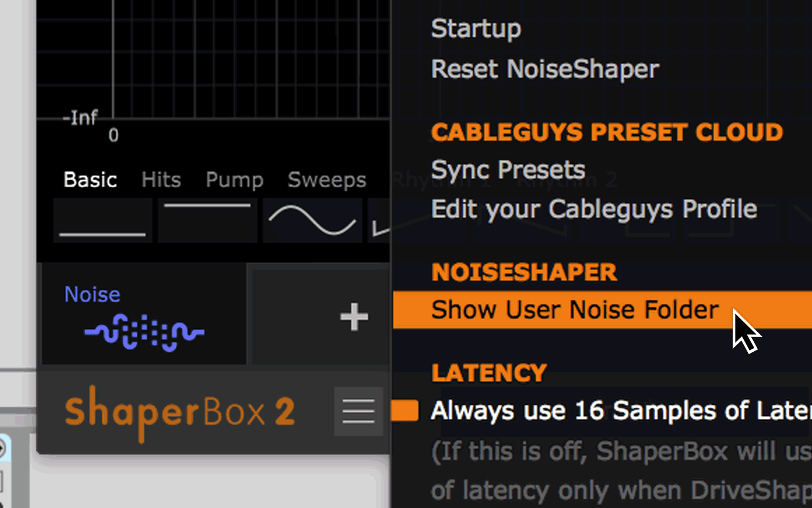Choose the flat high line preset
The image size is (812, 508).
[x=208, y=220]
